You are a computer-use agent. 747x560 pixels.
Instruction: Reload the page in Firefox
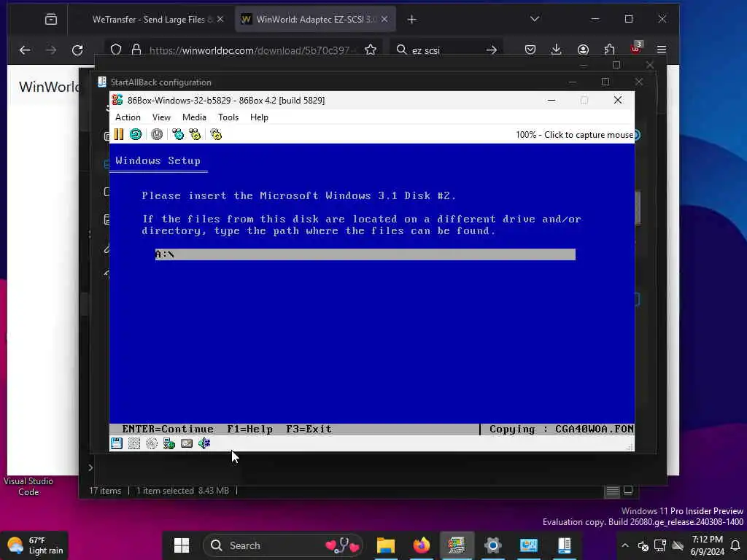pyautogui.click(x=77, y=50)
